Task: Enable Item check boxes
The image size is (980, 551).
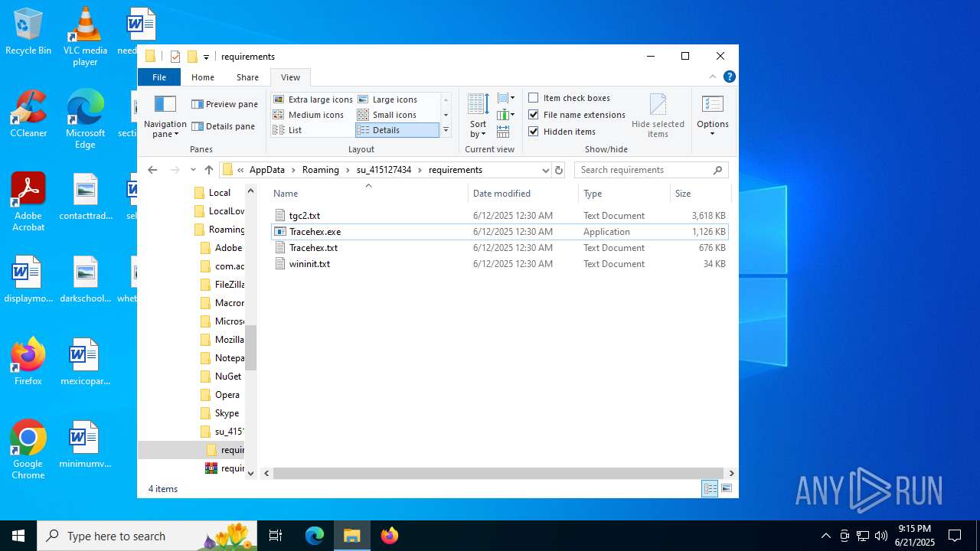Action: [x=569, y=98]
